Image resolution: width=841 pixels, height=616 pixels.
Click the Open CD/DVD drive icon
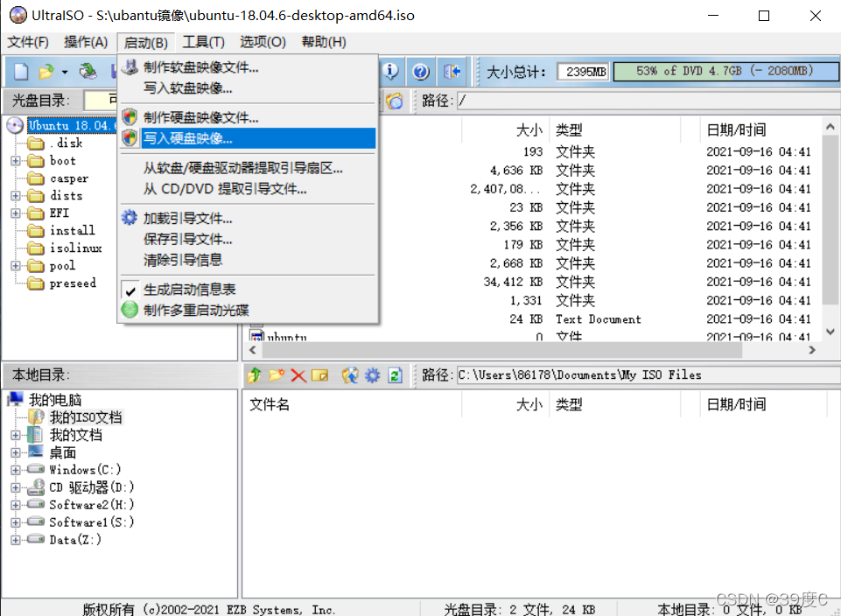tap(88, 71)
